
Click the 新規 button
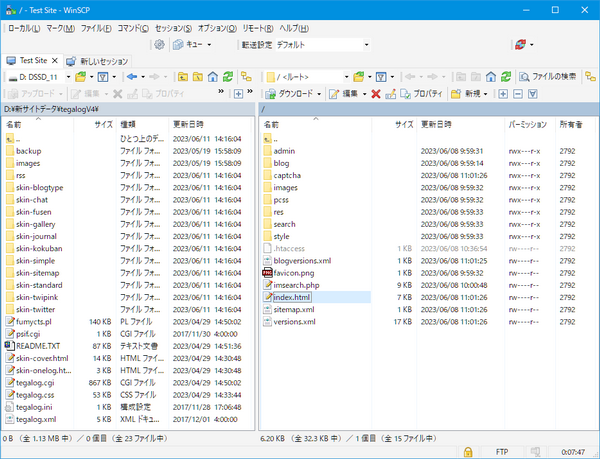point(466,94)
